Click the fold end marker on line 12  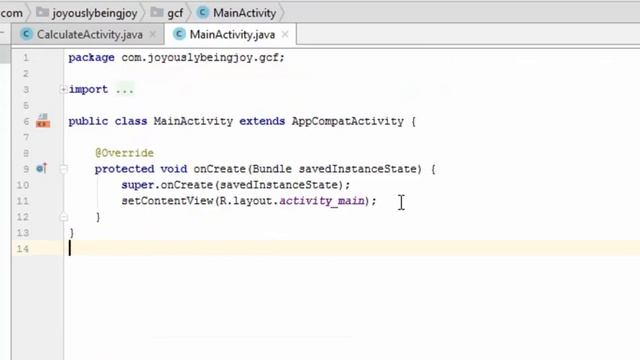tap(64, 217)
